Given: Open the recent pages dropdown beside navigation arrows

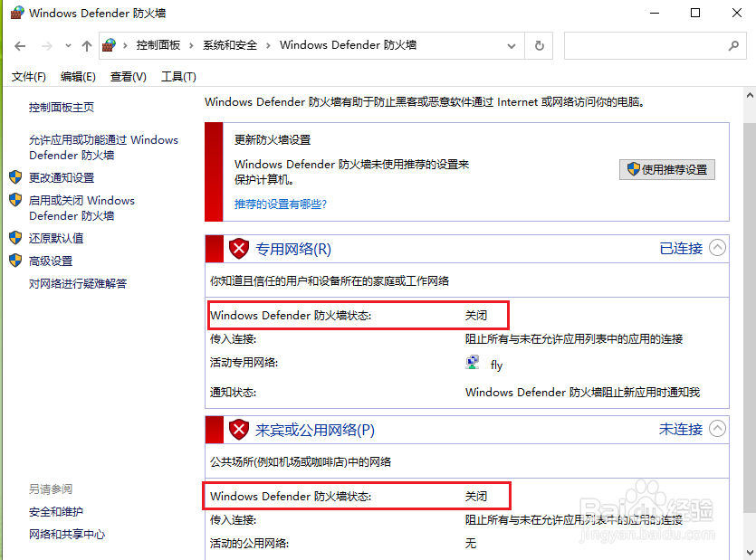Looking at the screenshot, I should (67, 45).
